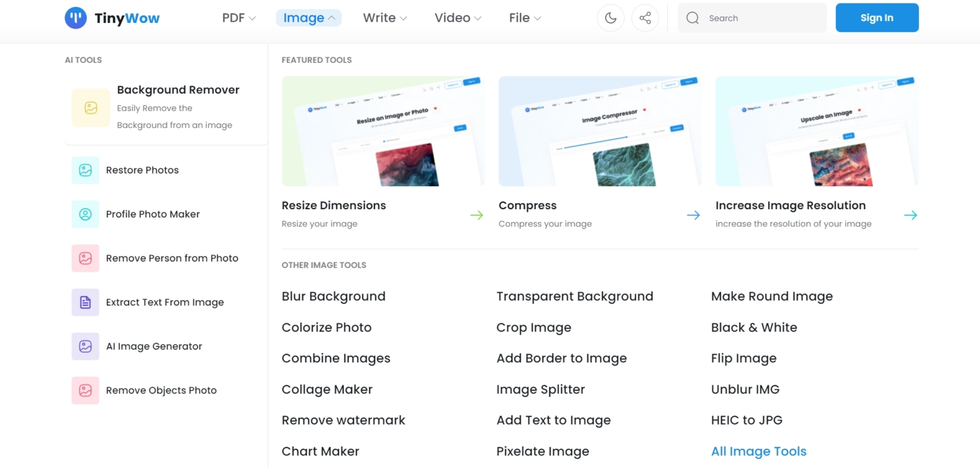
Task: Toggle dark mode with the moon icon
Action: coord(611,17)
